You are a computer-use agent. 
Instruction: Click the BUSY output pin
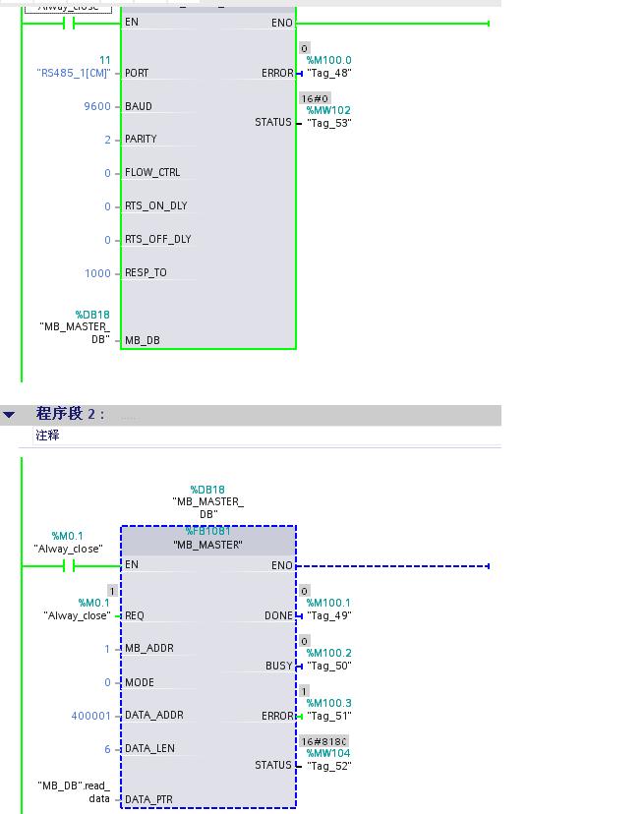[x=279, y=666]
